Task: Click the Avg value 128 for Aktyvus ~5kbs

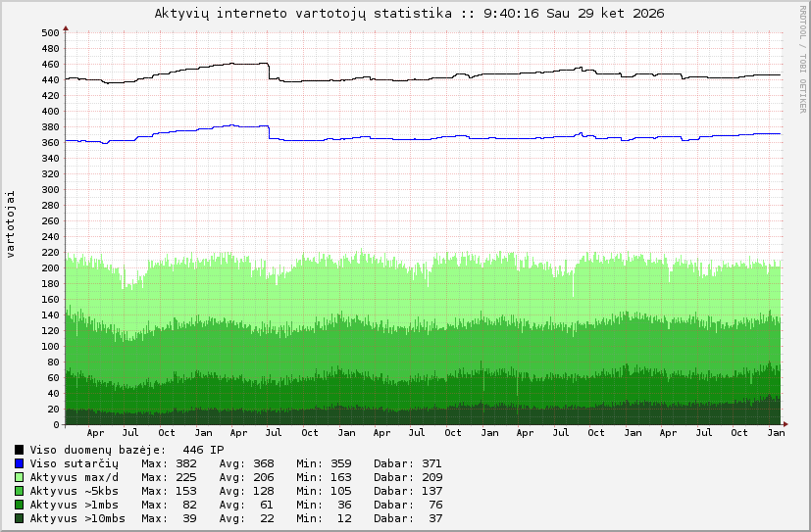Action: pyautogui.click(x=264, y=491)
